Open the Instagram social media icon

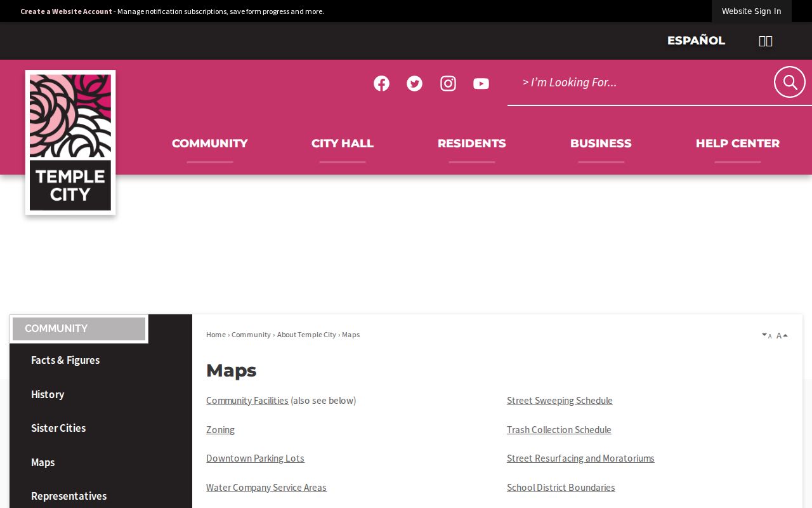click(x=448, y=83)
